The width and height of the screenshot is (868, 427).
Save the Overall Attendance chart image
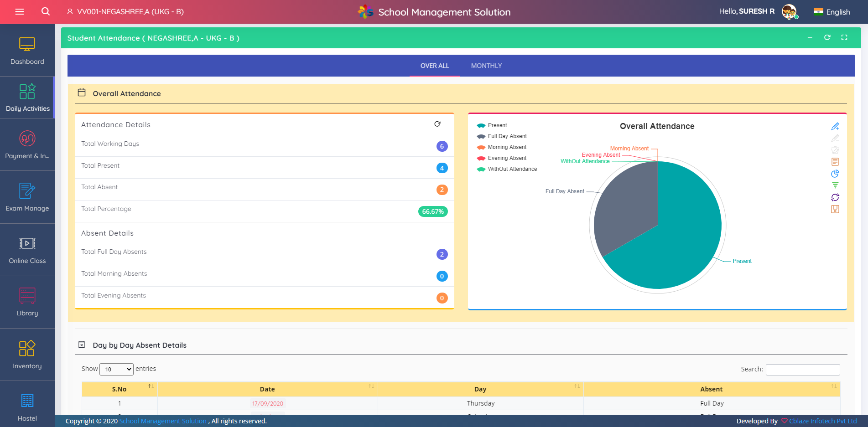[835, 209]
